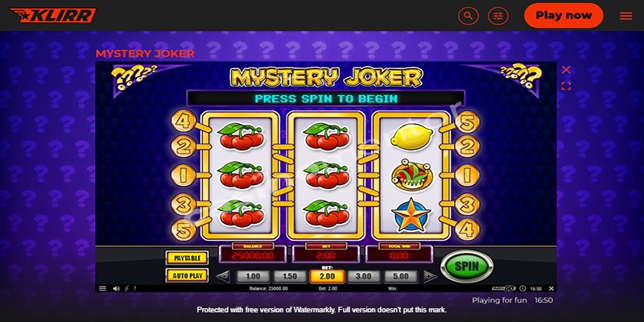Screen dimensions: 644x322
Task: Increase the bet with the plus arrow
Action: coord(431,276)
